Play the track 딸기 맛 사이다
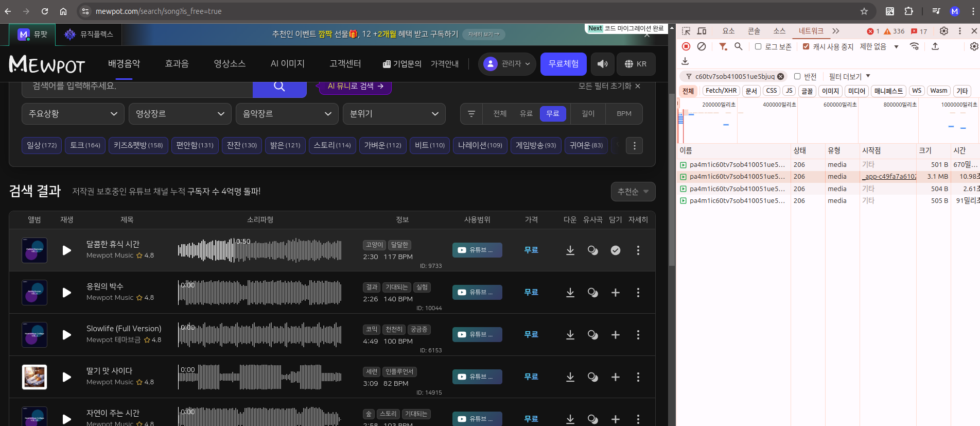 click(66, 377)
